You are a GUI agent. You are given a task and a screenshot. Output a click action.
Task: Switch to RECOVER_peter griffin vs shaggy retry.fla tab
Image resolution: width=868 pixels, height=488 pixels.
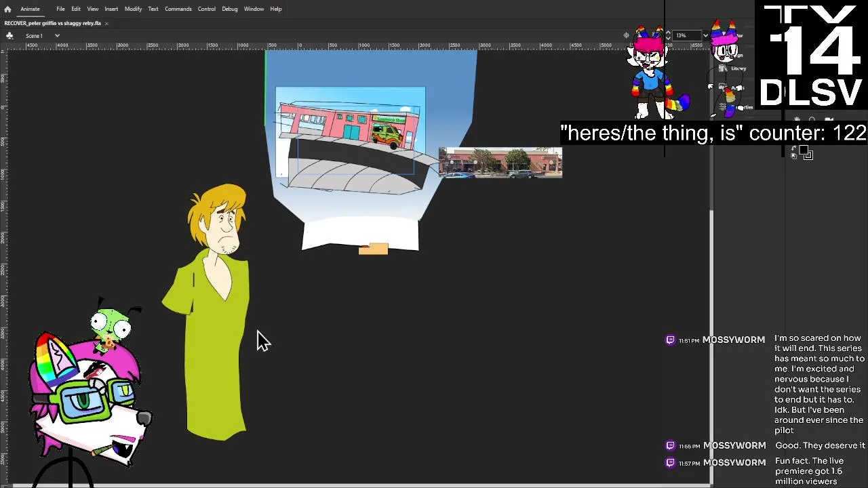[52, 23]
